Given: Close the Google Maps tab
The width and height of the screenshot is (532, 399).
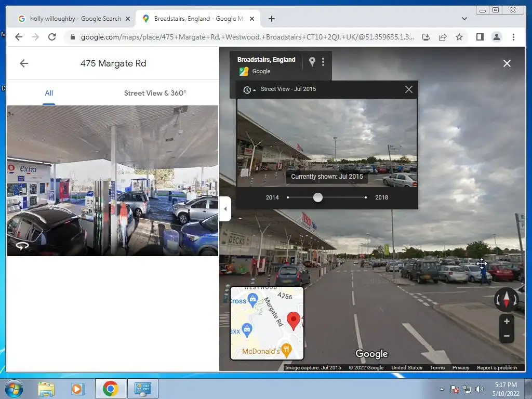Looking at the screenshot, I should click(x=252, y=19).
